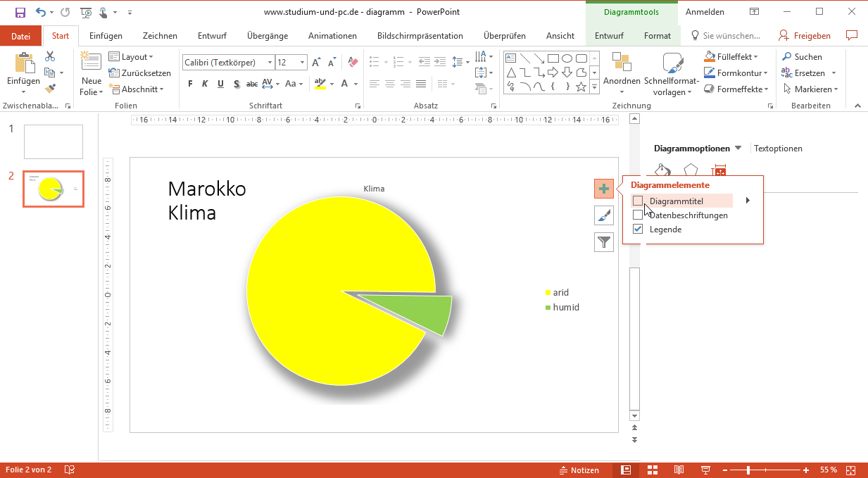The image size is (868, 478).
Task: Switch to the Übergänge tab
Action: (x=267, y=36)
